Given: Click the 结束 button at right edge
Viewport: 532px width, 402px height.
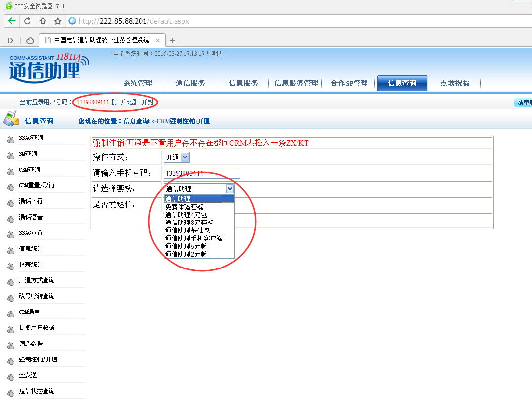Looking at the screenshot, I should tap(523, 103).
